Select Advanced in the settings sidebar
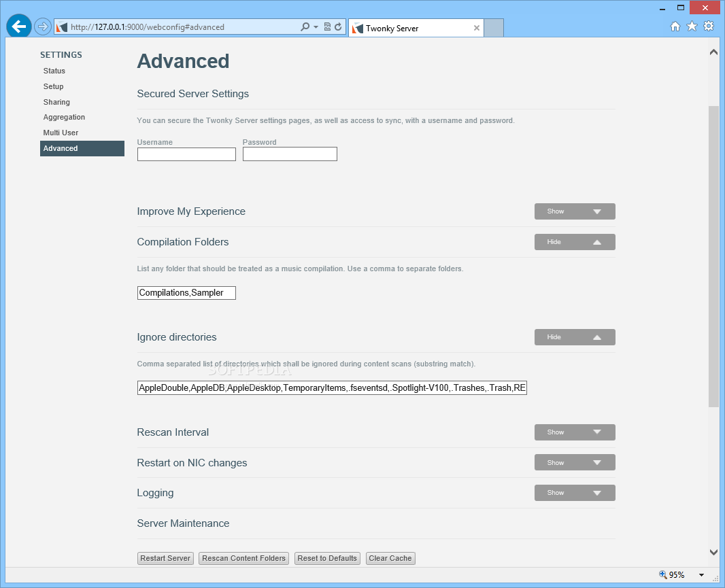 (x=82, y=148)
